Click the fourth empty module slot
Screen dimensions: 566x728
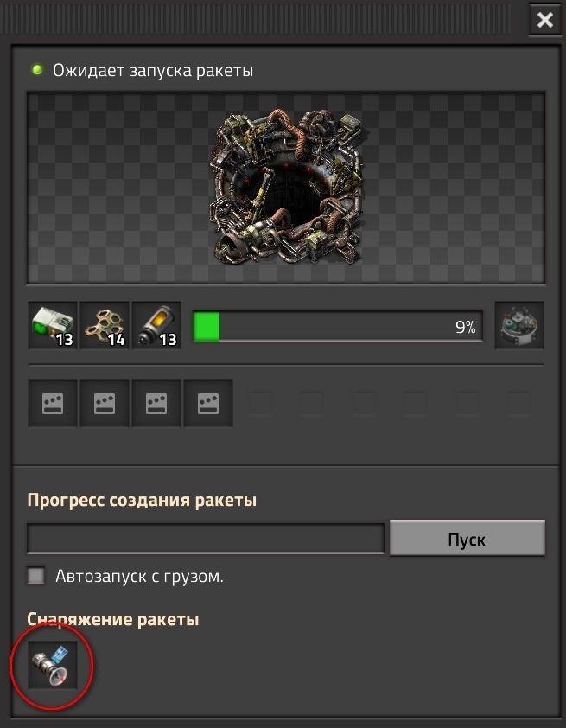pyautogui.click(x=208, y=403)
